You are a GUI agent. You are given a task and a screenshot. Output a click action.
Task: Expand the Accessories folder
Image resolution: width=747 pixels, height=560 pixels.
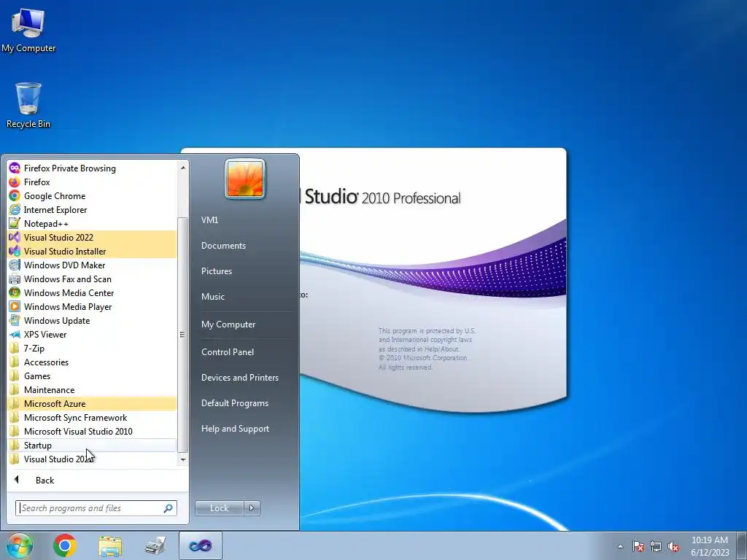point(93,362)
